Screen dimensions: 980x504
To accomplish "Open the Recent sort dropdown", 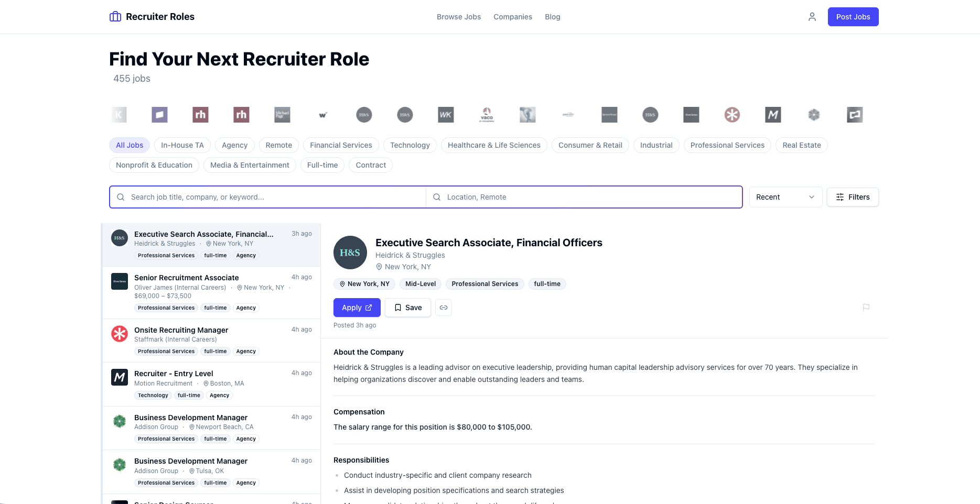I will coord(785,197).
